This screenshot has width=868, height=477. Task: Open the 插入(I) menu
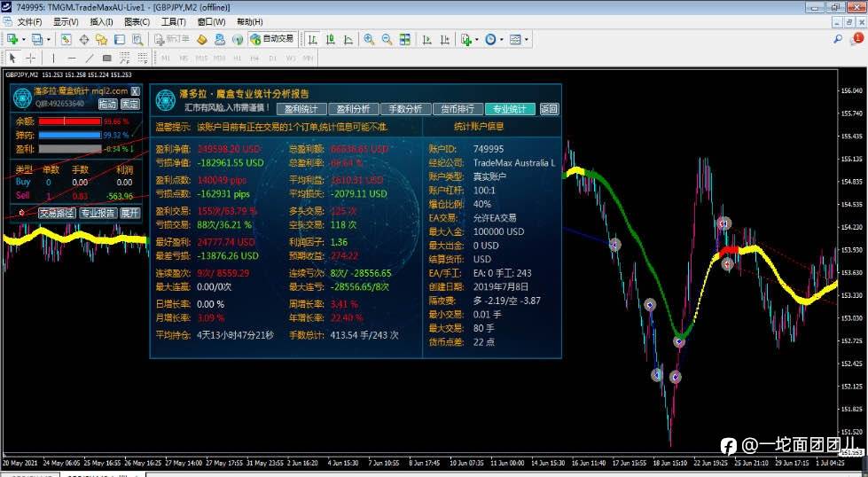pos(101,21)
